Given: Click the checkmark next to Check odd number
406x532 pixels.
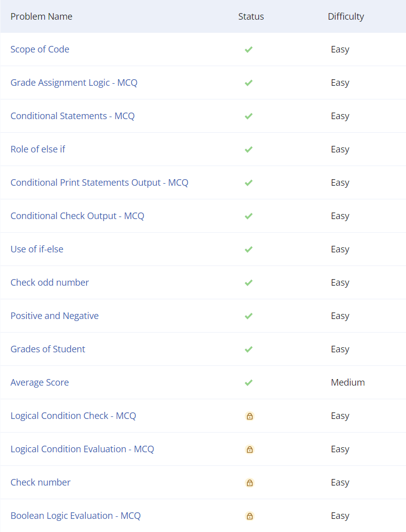Looking at the screenshot, I should (x=248, y=283).
